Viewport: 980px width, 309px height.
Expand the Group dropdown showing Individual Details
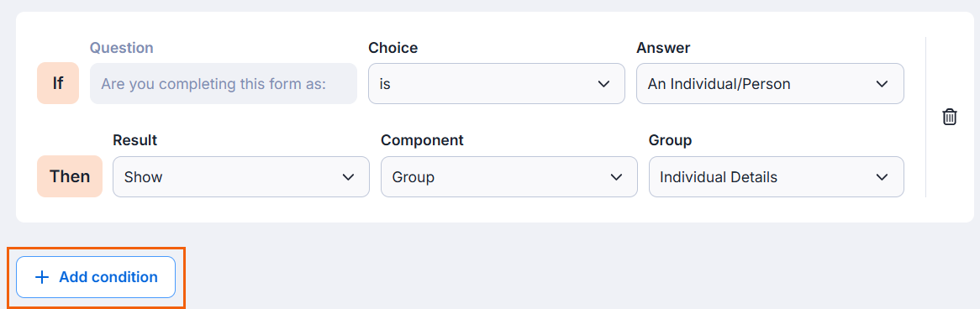click(x=777, y=176)
